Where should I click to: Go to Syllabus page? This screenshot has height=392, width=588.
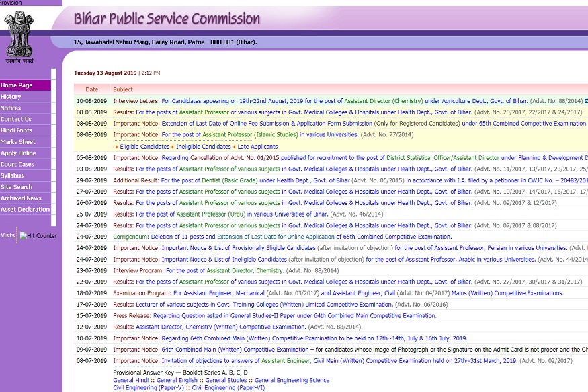[12, 175]
